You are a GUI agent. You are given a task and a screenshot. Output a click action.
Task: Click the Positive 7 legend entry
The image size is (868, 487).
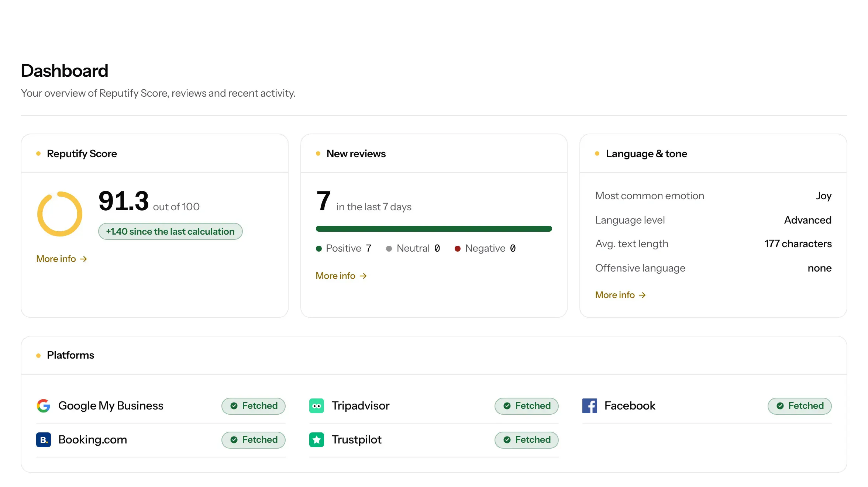tap(344, 248)
